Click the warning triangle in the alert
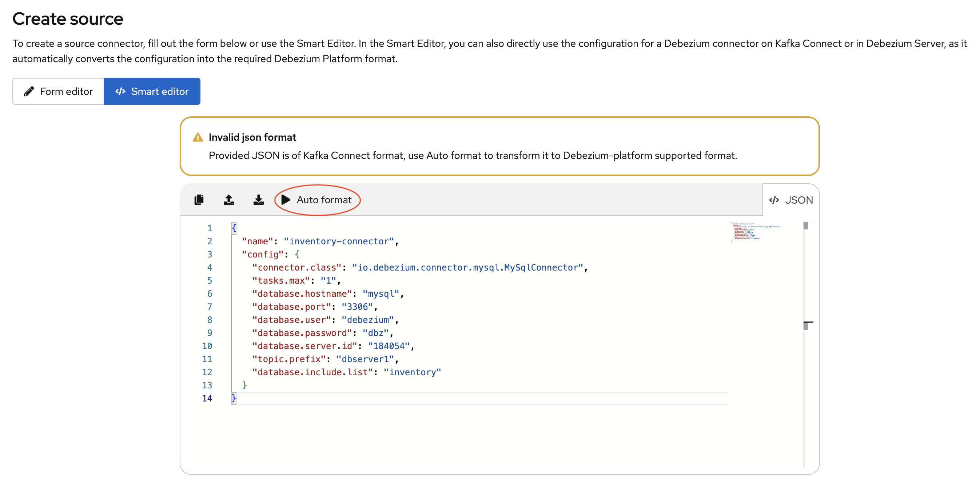This screenshot has width=980, height=480. tap(198, 137)
